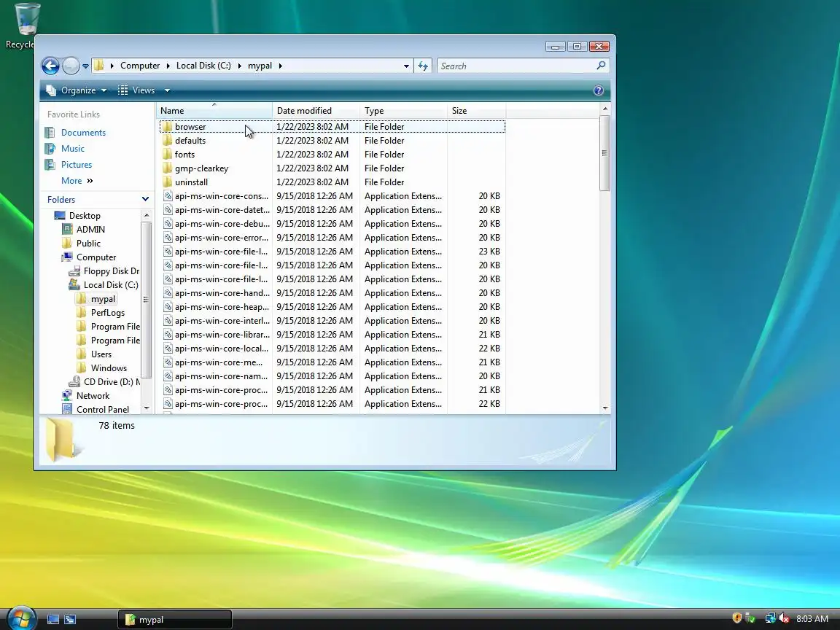Select the fonts folder icon

[167, 155]
